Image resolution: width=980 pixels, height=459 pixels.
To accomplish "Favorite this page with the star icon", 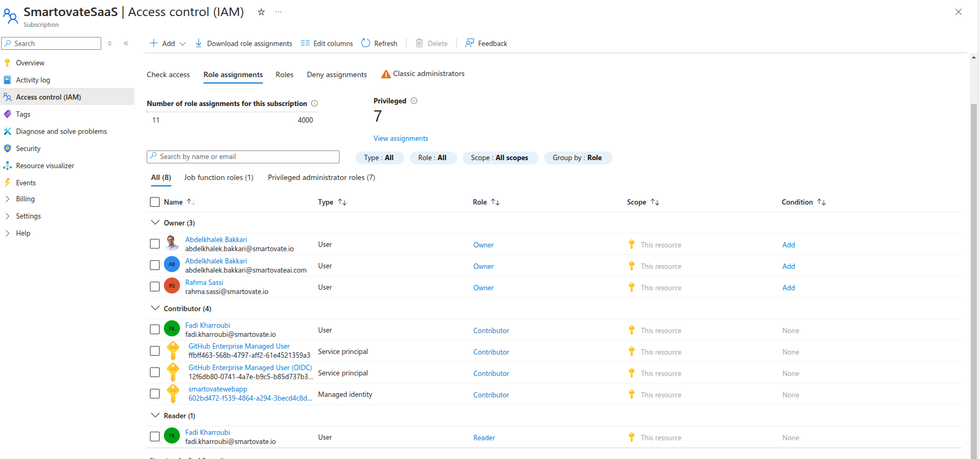I will click(x=261, y=12).
